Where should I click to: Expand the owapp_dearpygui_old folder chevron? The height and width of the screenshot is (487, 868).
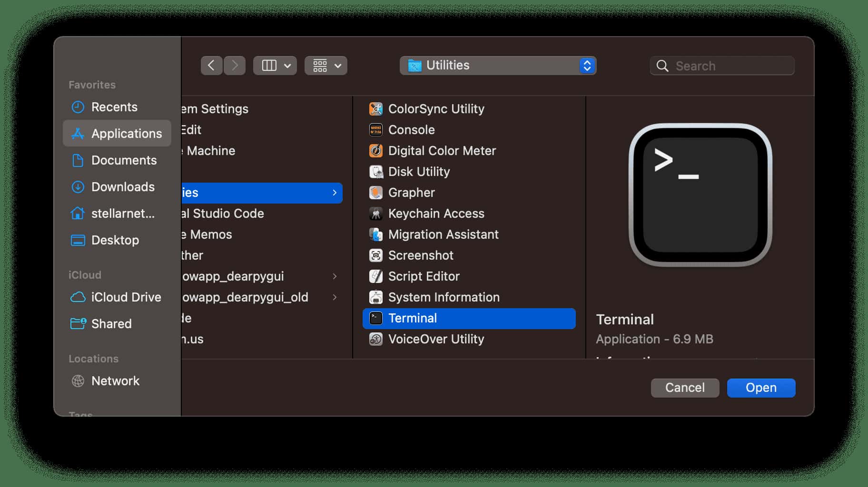335,297
